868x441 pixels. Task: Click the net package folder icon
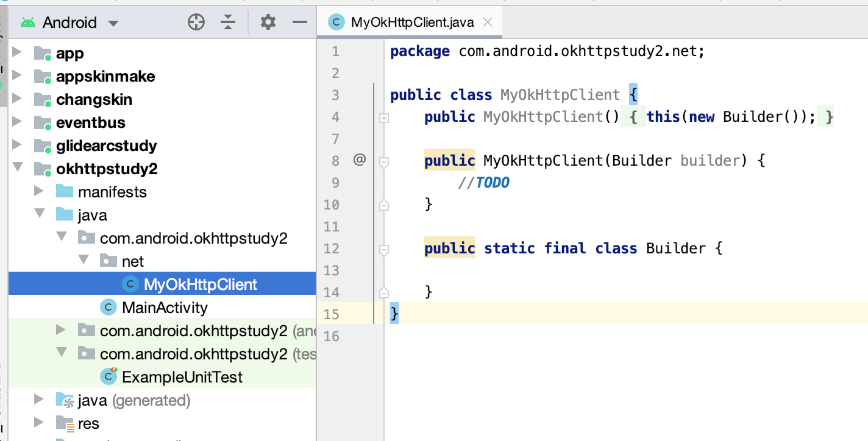click(108, 261)
